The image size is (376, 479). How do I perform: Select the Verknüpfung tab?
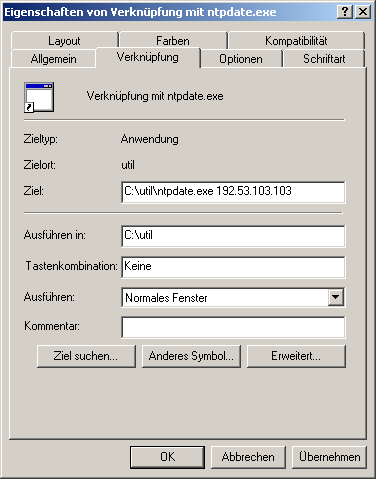148,57
